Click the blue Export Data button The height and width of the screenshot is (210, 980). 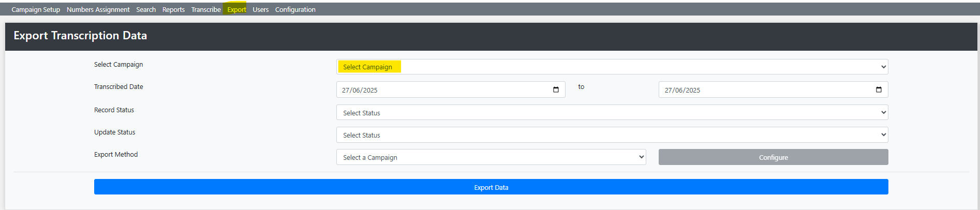[x=491, y=187]
